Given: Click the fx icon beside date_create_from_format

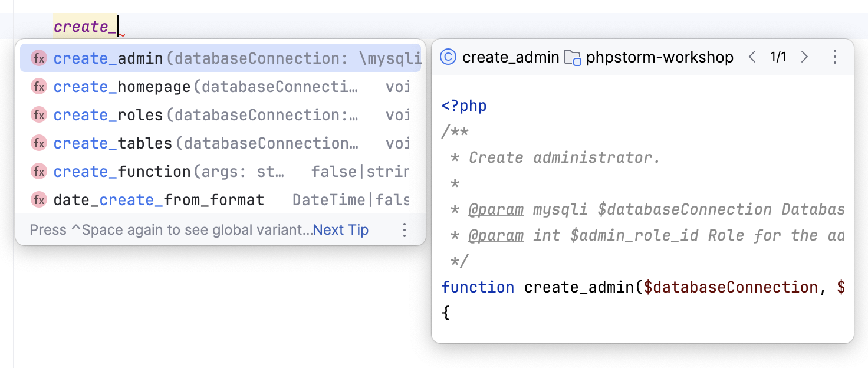Looking at the screenshot, I should [x=39, y=200].
